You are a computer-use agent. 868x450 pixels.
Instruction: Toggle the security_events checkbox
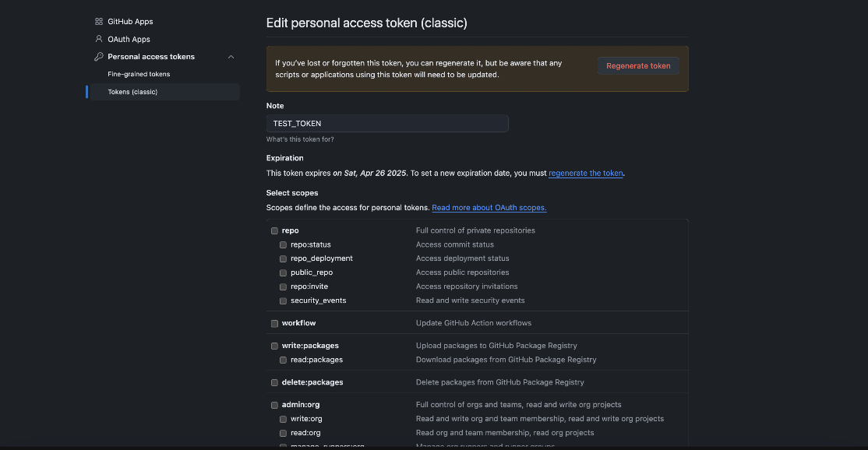click(284, 301)
